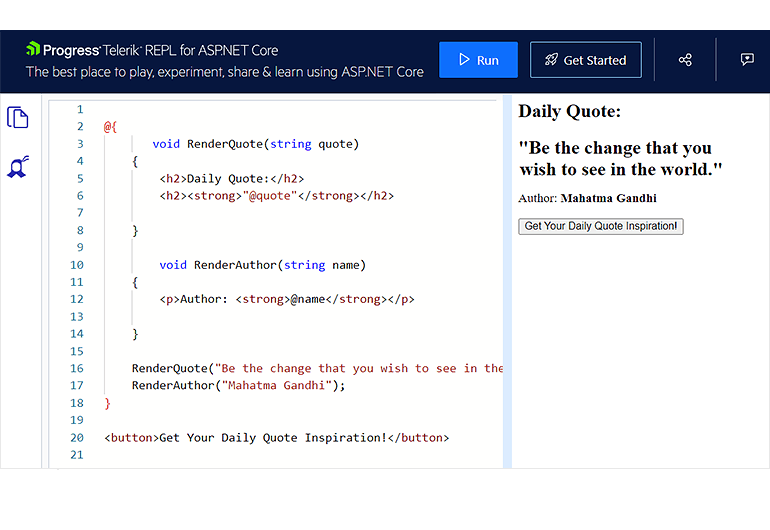770x530 pixels.
Task: Click the <button> markup line in editor
Action: click(x=276, y=438)
